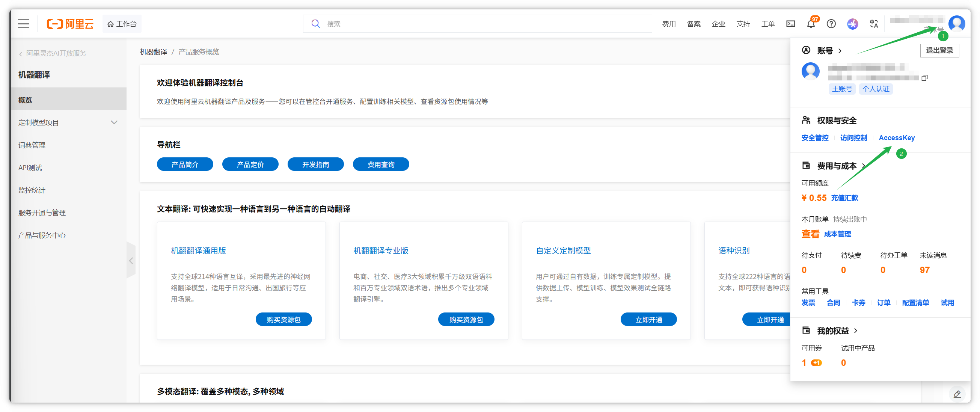Click the AccessKey link
This screenshot has width=980, height=412.
(896, 138)
